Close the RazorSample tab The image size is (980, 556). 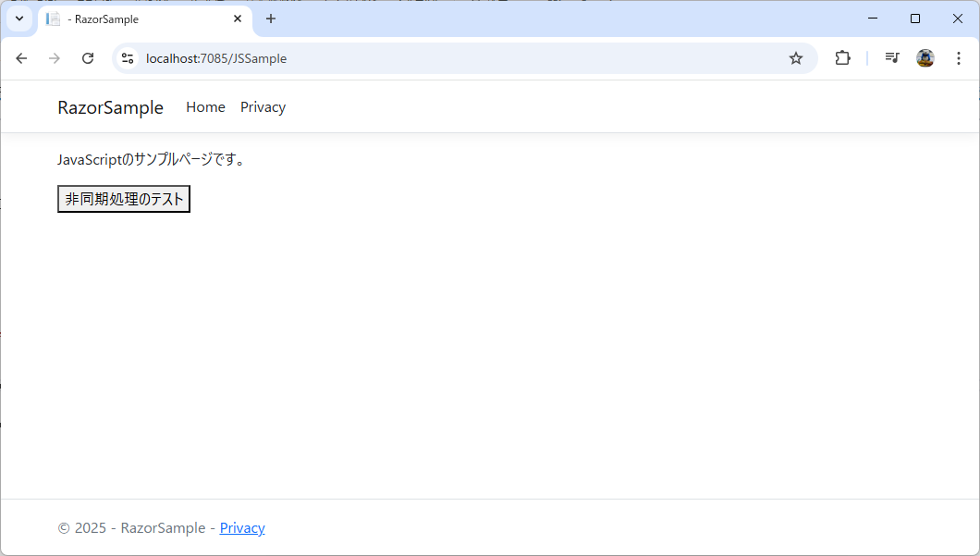tap(238, 19)
